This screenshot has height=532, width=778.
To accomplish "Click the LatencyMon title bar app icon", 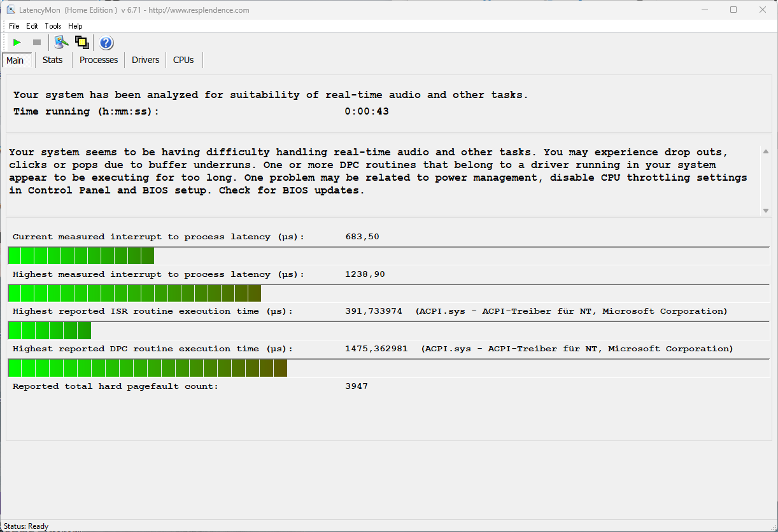I will (11, 10).
